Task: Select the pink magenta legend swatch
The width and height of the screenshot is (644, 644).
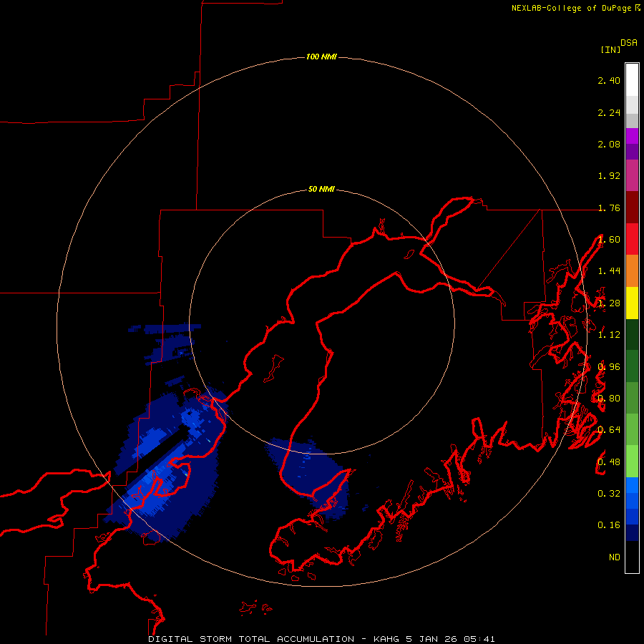Action: (x=632, y=175)
